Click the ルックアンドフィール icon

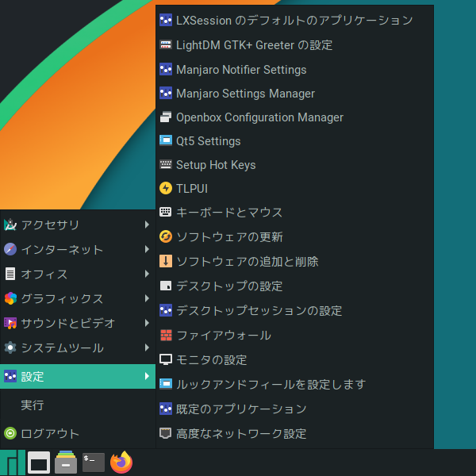click(166, 384)
